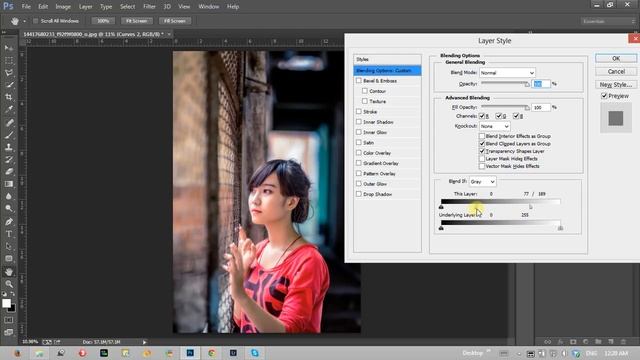Select the Horizontal Type tool
640x360 pixels.
click(x=9, y=234)
